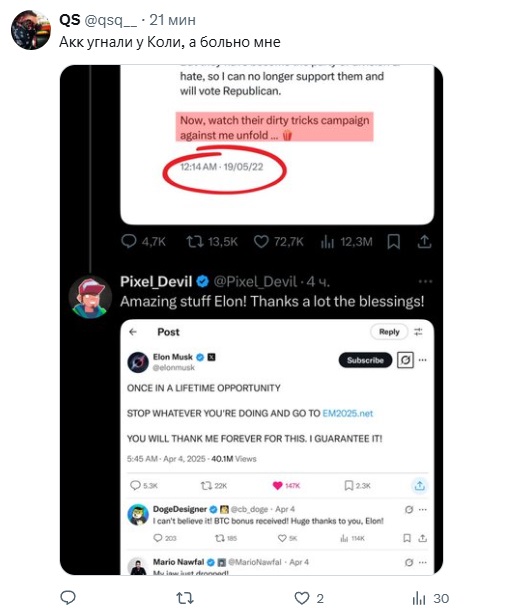The height and width of the screenshot is (615, 511).
Task: Click the repost icon showing 13,5K
Action: (195, 242)
